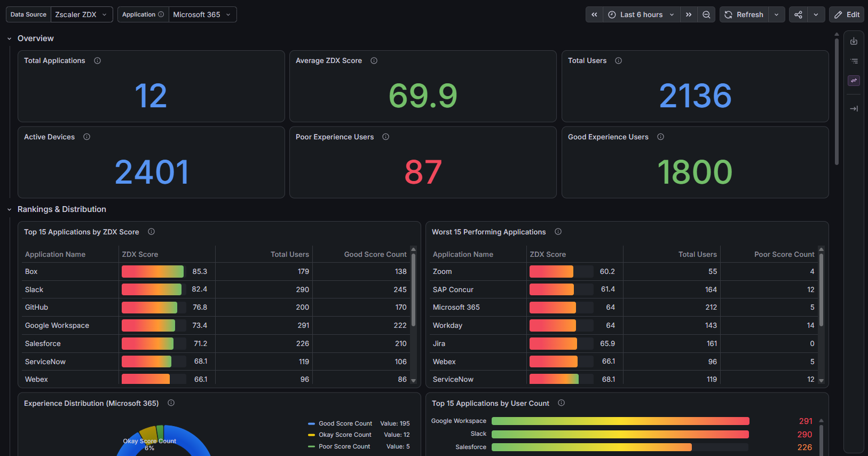Click the Refresh button

pyautogui.click(x=744, y=14)
